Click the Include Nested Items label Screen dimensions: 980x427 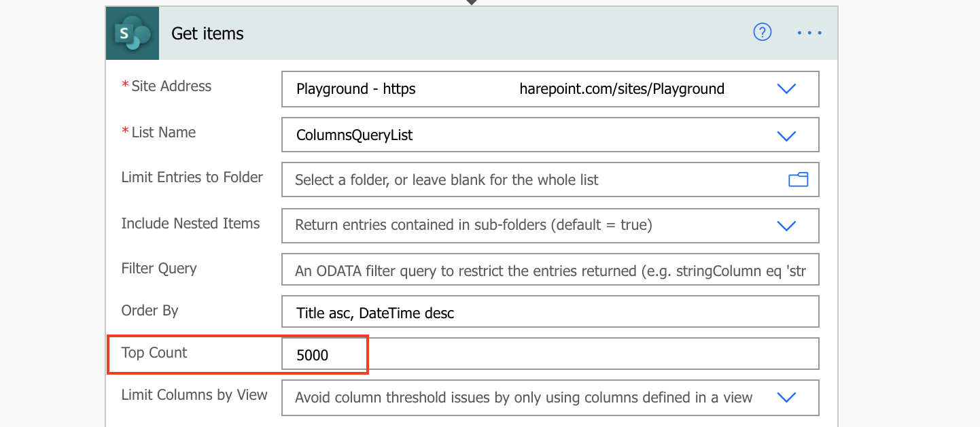(190, 224)
